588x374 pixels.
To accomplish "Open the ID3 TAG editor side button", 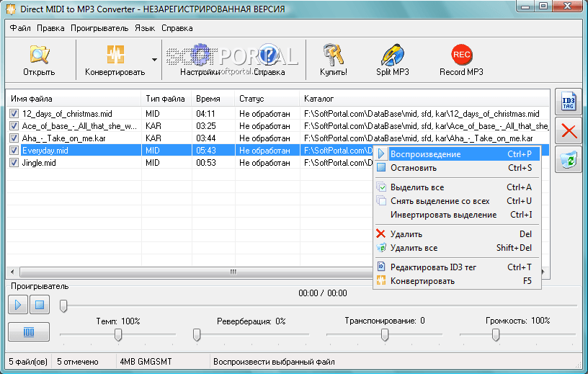I will 569,102.
